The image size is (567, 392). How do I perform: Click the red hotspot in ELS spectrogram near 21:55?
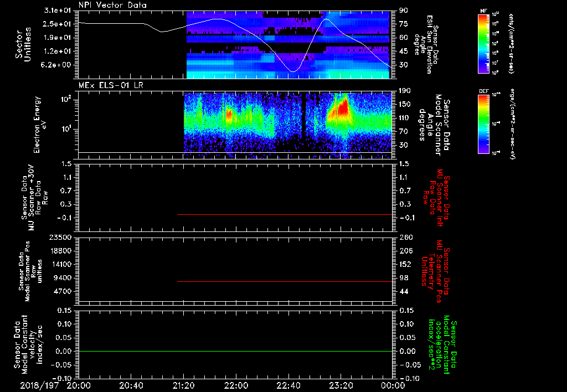229,115
